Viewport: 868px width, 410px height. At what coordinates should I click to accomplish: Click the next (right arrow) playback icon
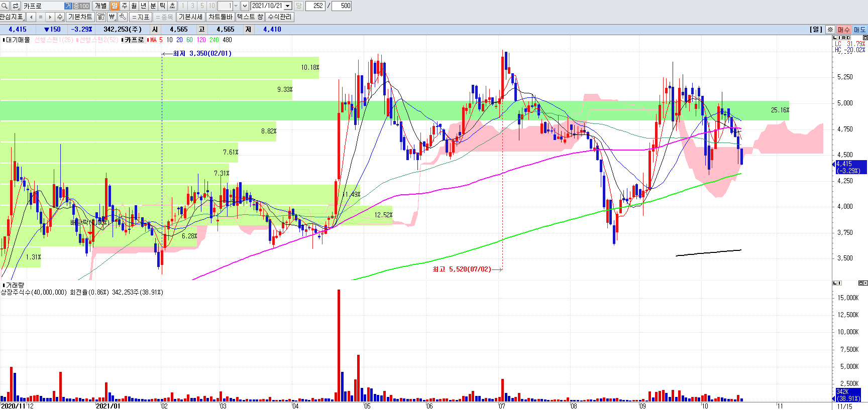point(50,17)
